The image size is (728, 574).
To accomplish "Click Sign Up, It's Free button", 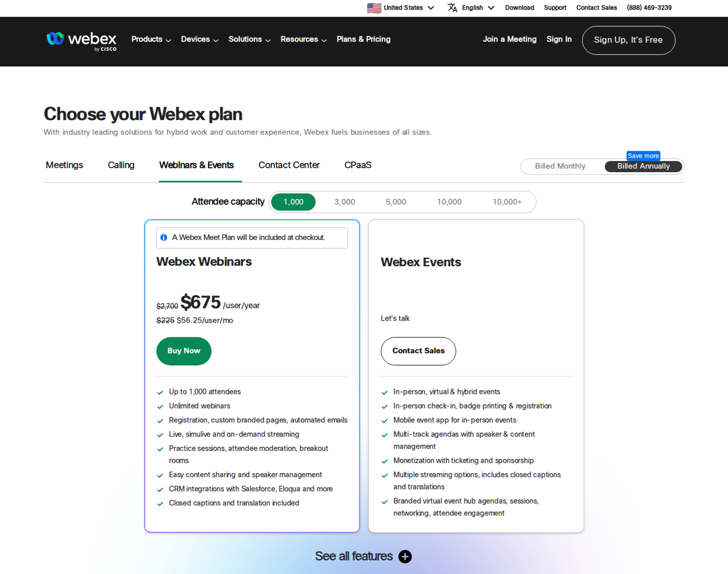I will (x=628, y=40).
